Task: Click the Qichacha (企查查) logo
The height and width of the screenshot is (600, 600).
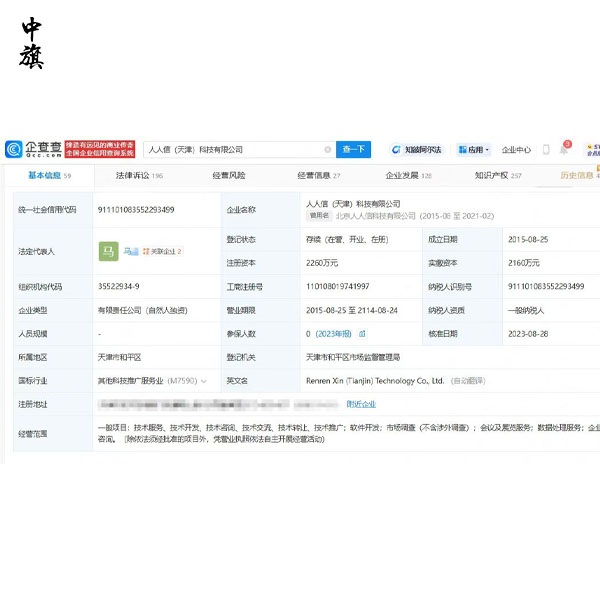Action: (33, 149)
